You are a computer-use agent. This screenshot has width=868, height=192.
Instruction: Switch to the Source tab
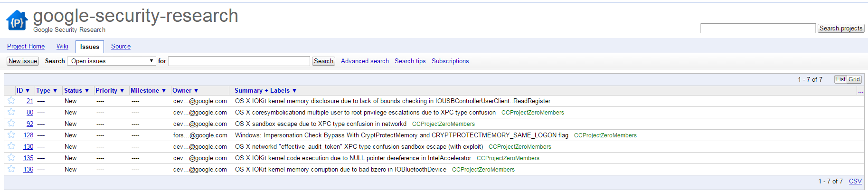[121, 46]
